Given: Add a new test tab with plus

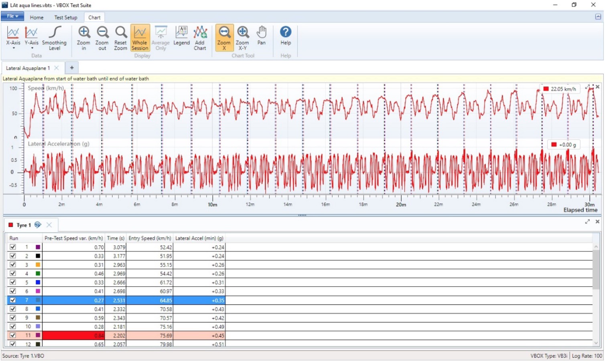Looking at the screenshot, I should (x=72, y=68).
